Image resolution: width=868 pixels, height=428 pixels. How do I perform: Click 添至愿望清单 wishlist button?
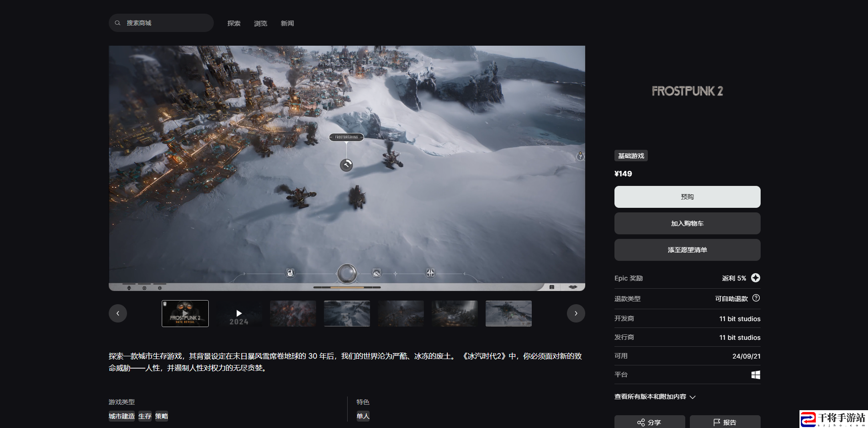click(x=687, y=250)
